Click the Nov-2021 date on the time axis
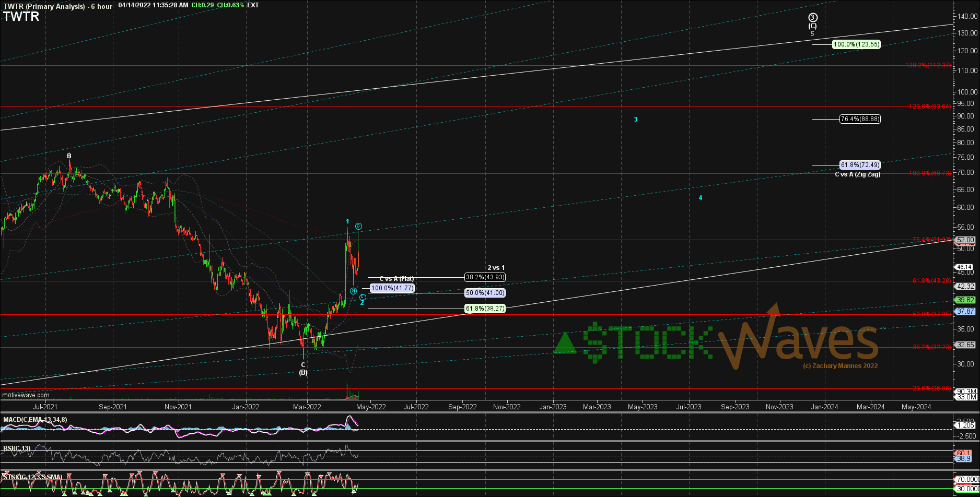The height and width of the screenshot is (497, 980). click(x=178, y=407)
